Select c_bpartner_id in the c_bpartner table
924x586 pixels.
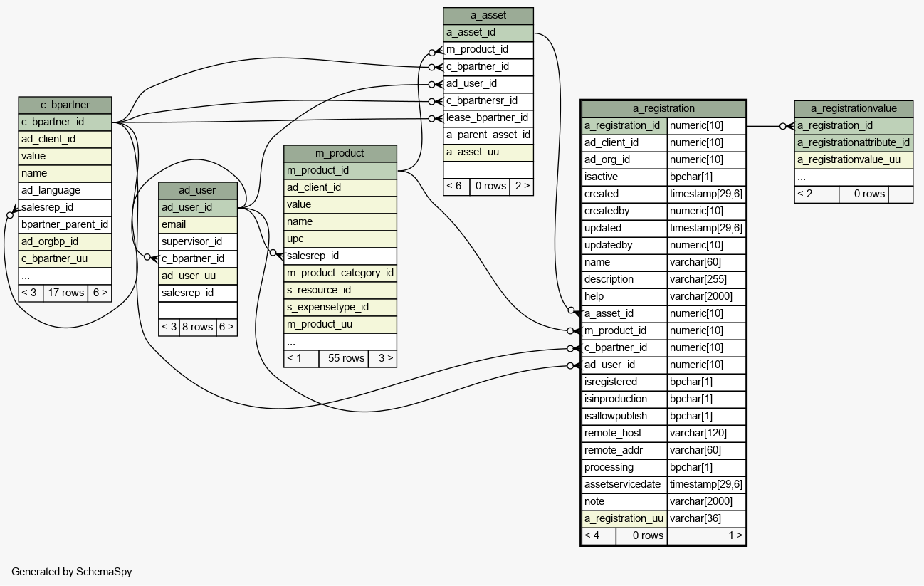point(65,122)
